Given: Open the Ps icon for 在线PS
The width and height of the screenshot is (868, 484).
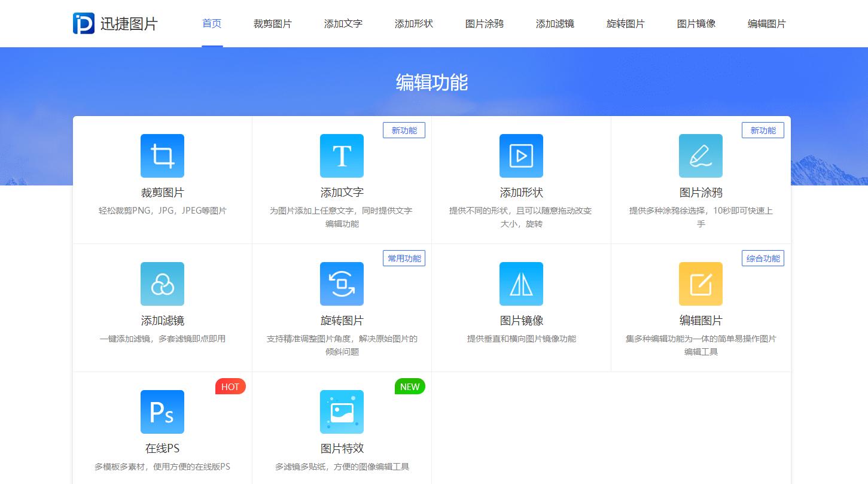Looking at the screenshot, I should click(162, 412).
